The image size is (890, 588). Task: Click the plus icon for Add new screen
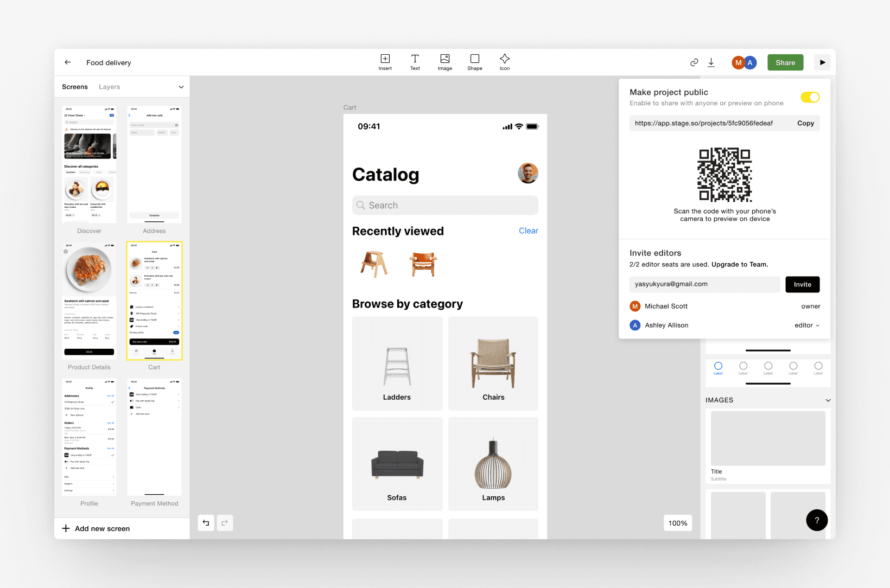click(x=66, y=528)
